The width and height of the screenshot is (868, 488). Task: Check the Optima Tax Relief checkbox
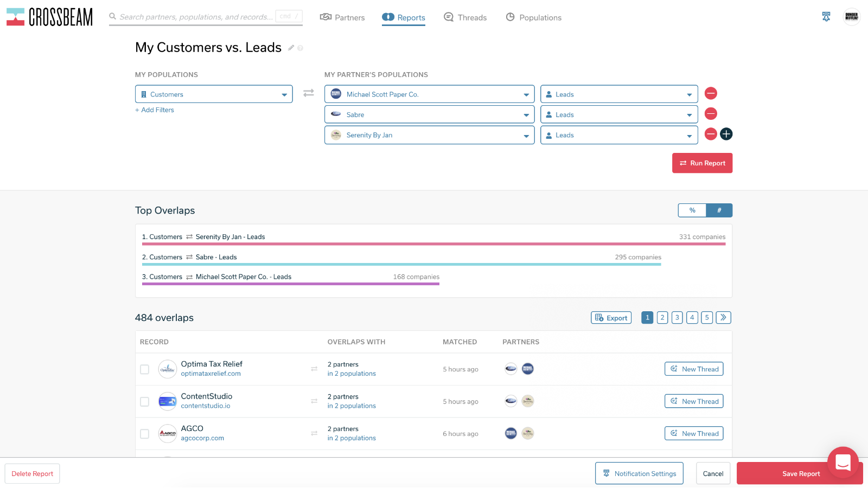[x=144, y=369]
